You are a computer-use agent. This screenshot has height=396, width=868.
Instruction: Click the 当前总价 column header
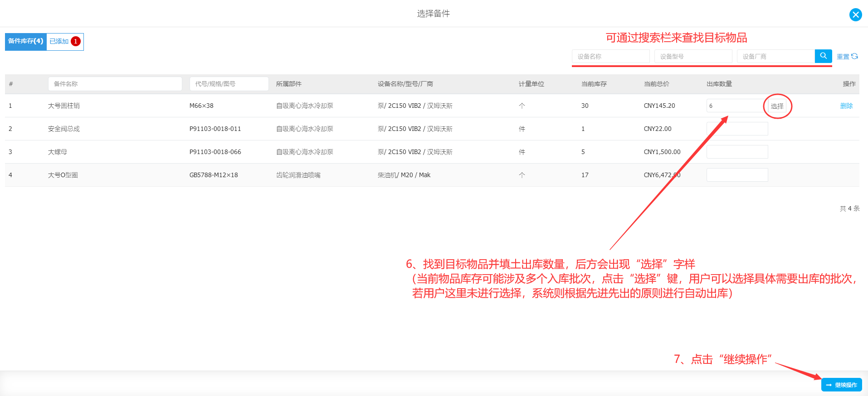pos(657,84)
